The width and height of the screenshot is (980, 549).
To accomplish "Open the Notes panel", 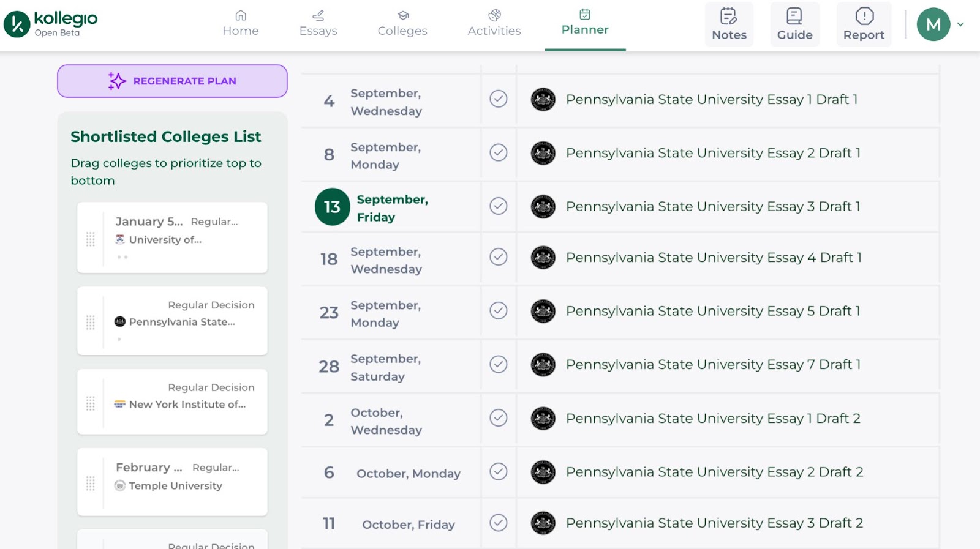I will 729,24.
